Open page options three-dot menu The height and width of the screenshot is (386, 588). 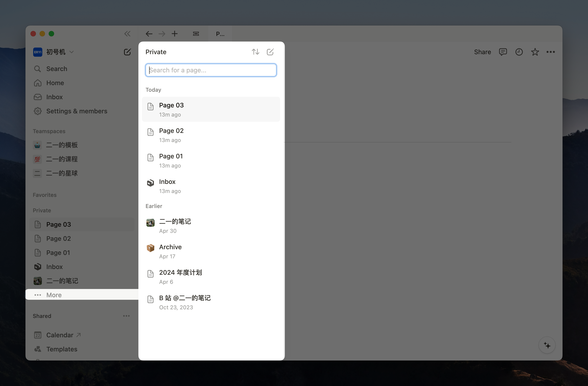pyautogui.click(x=550, y=52)
